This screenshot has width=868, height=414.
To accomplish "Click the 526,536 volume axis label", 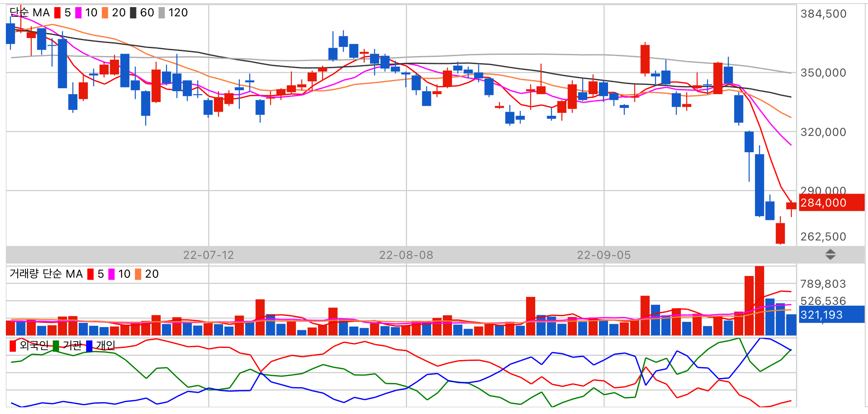I will [823, 301].
